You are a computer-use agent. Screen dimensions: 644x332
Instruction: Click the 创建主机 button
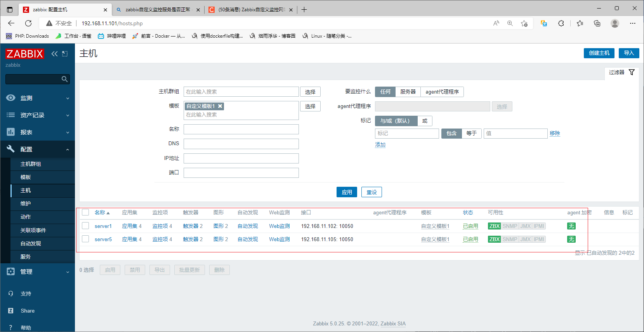(x=599, y=53)
